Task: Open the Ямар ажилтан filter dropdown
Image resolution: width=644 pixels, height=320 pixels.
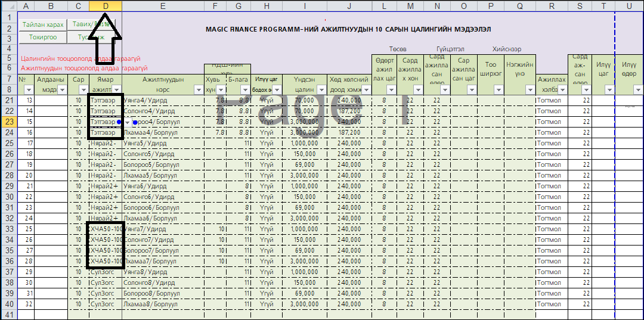Action: tap(117, 89)
